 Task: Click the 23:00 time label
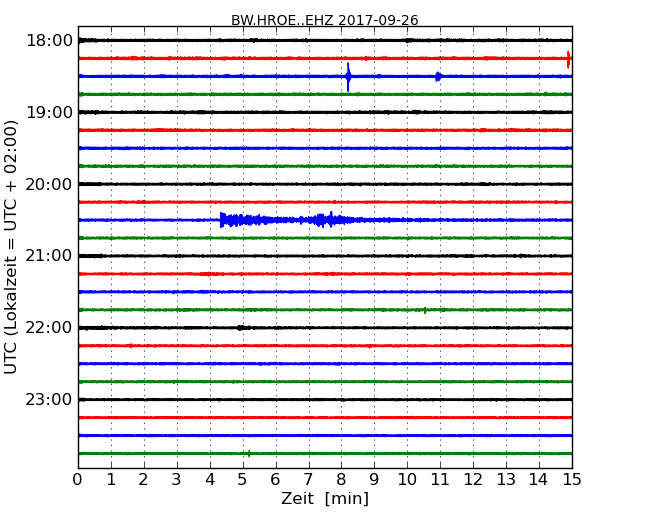click(49, 400)
